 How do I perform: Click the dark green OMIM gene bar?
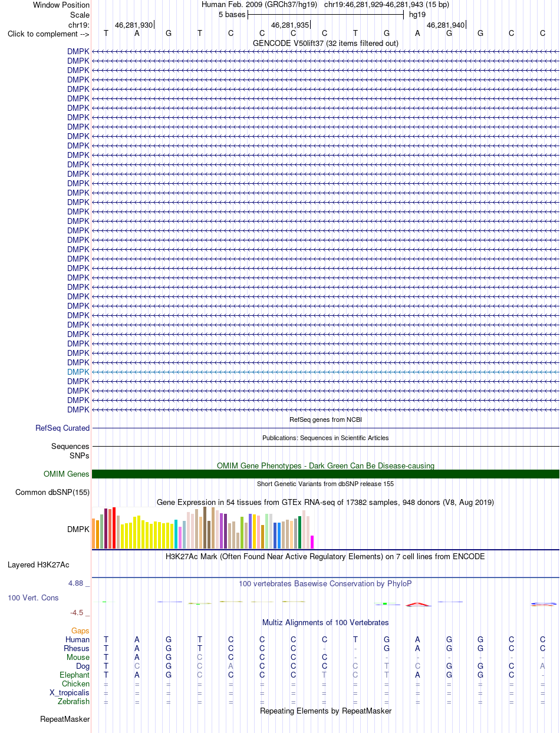coord(325,474)
